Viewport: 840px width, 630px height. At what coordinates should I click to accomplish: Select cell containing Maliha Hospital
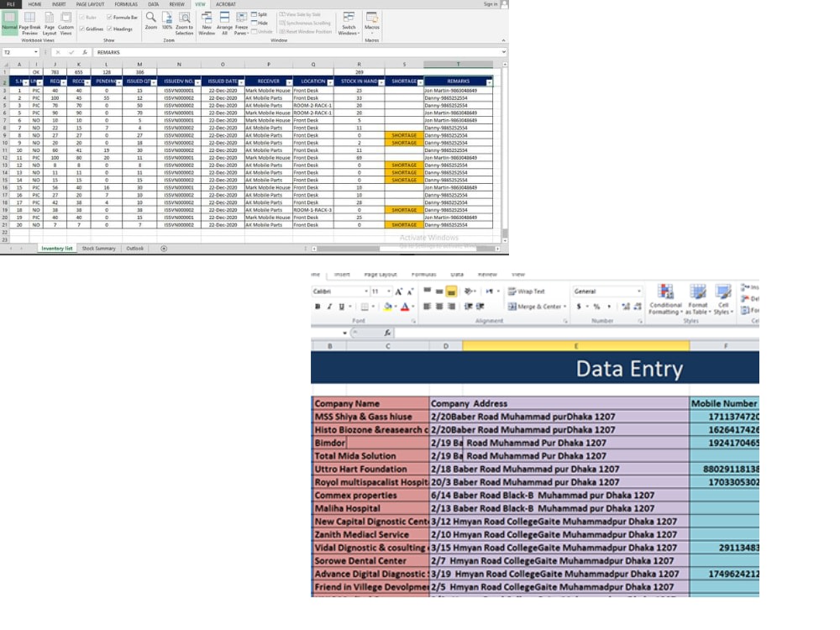click(370, 508)
